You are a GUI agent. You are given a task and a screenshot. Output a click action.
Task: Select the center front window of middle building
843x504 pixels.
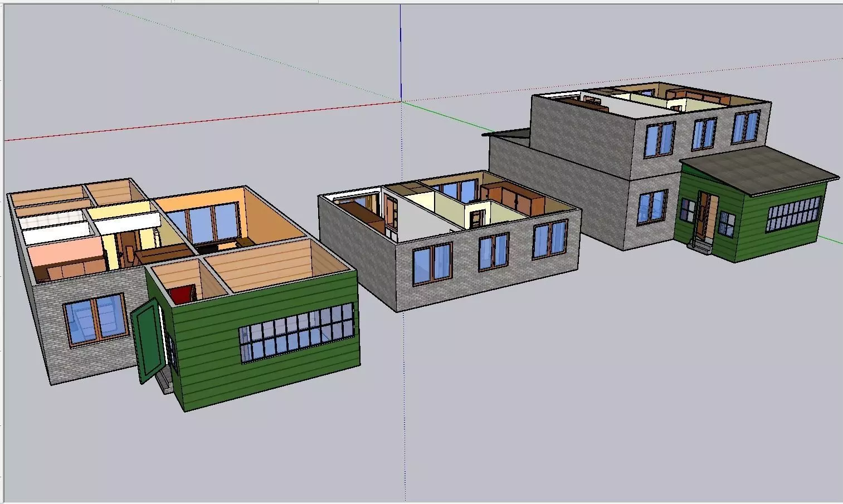[494, 252]
